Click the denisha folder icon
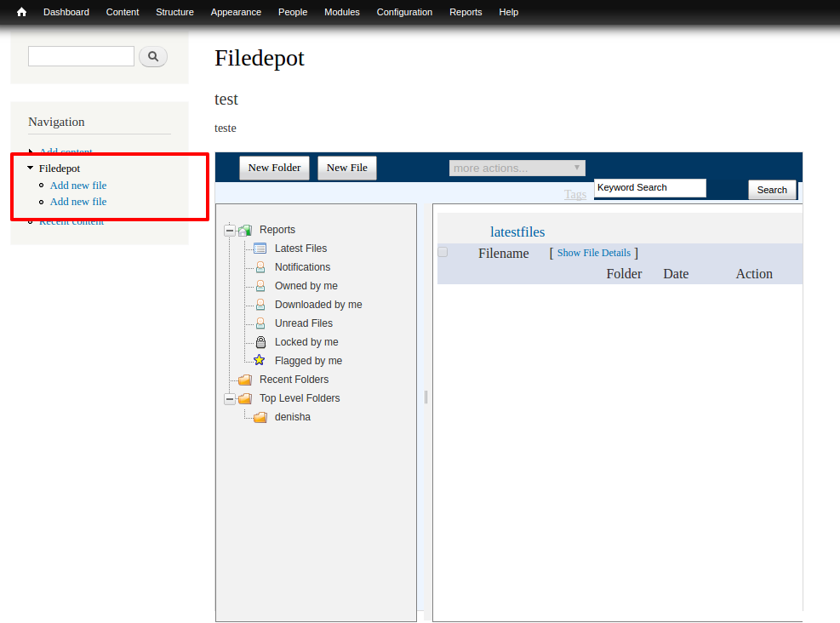 (x=260, y=416)
